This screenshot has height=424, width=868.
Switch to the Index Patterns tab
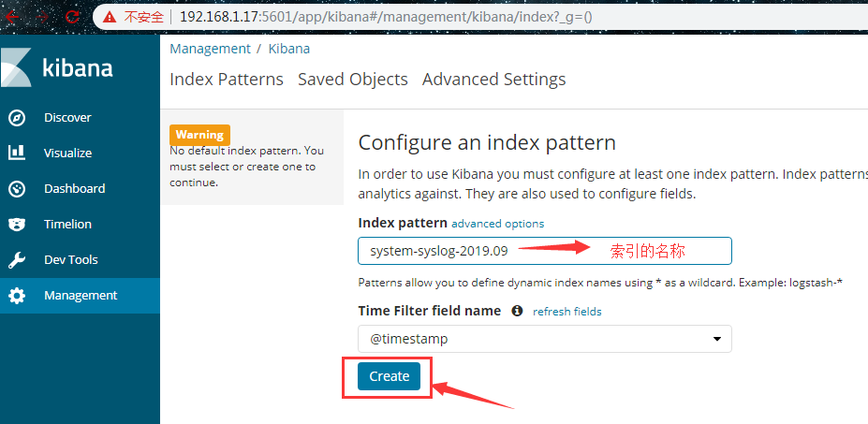coord(227,80)
